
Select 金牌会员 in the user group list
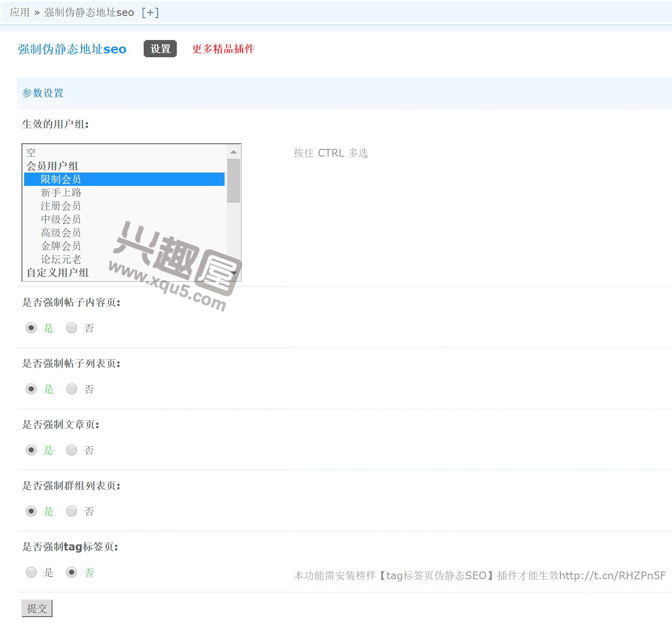[124, 246]
